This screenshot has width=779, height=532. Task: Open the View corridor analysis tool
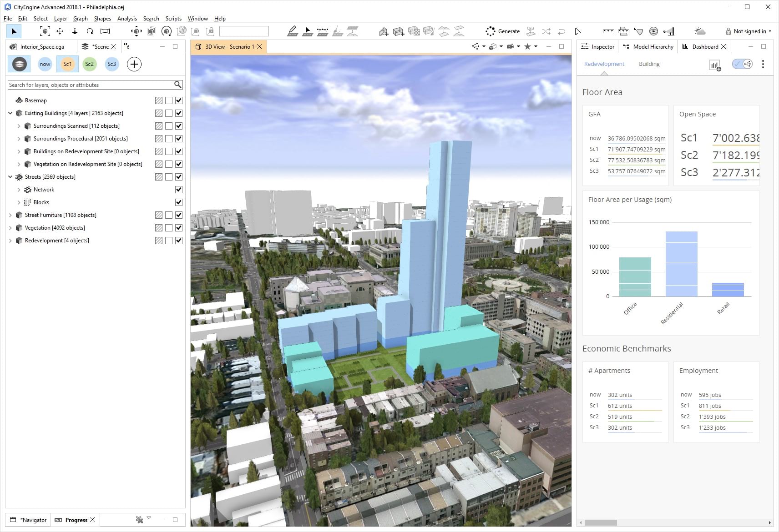669,31
